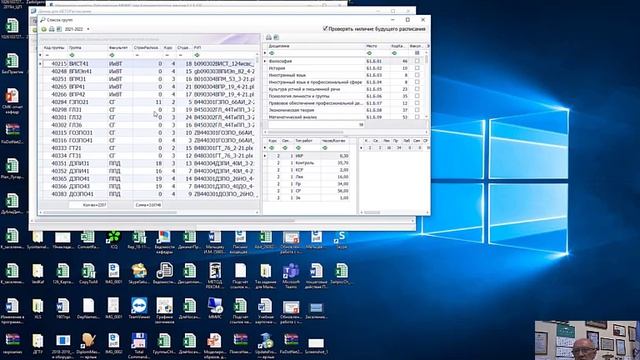Select the Правовое обеспечение профессиональной discipline row
The width and height of the screenshot is (640, 360).
(x=345, y=103)
